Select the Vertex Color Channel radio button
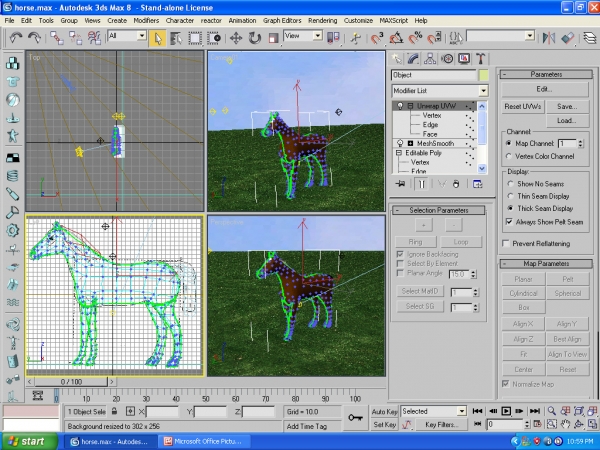The image size is (600, 450). (x=509, y=156)
